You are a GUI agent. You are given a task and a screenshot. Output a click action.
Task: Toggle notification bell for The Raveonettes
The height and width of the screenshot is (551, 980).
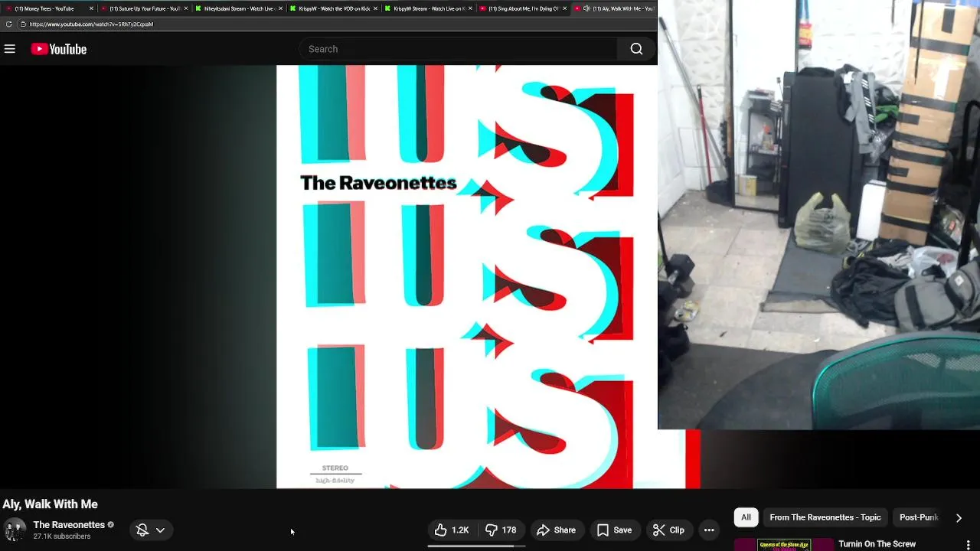tap(142, 530)
